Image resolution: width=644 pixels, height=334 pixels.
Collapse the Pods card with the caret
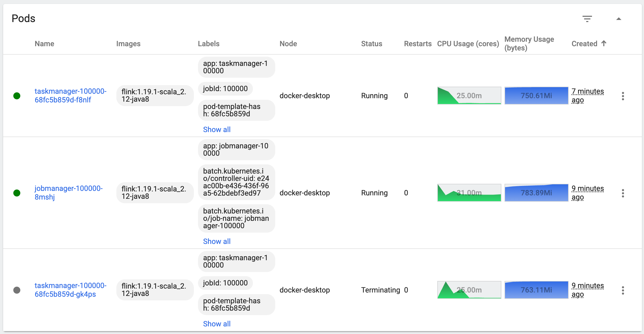pyautogui.click(x=619, y=19)
